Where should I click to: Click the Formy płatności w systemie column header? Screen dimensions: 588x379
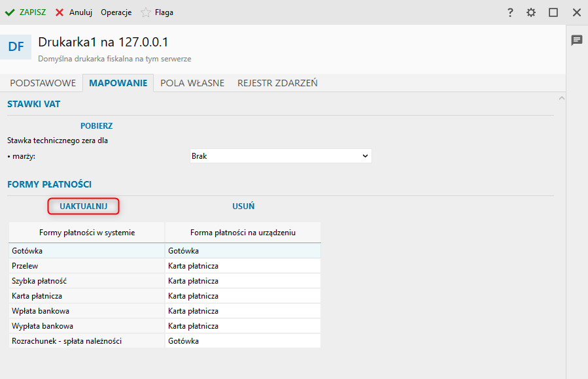(87, 233)
